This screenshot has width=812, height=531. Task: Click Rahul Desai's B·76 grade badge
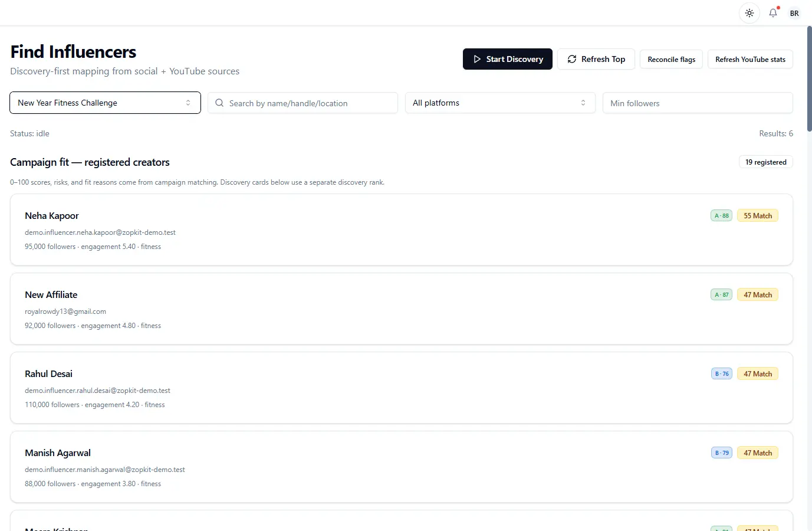(722, 374)
